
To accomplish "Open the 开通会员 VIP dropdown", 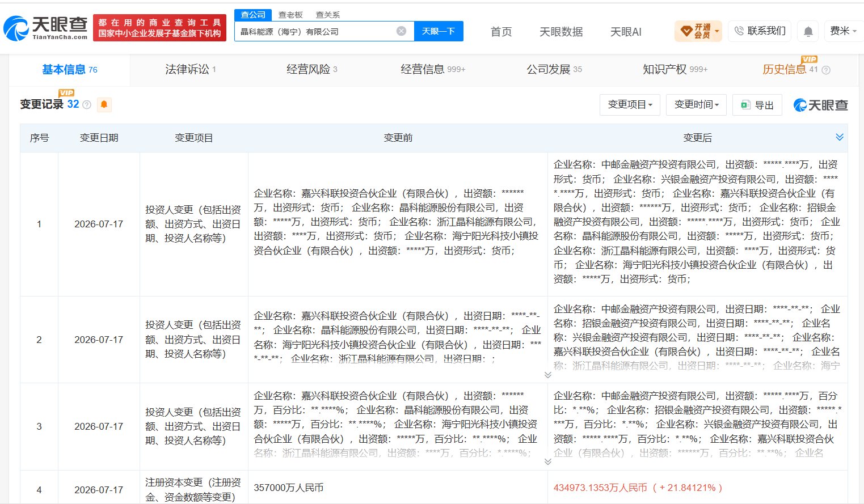I will coord(698,31).
